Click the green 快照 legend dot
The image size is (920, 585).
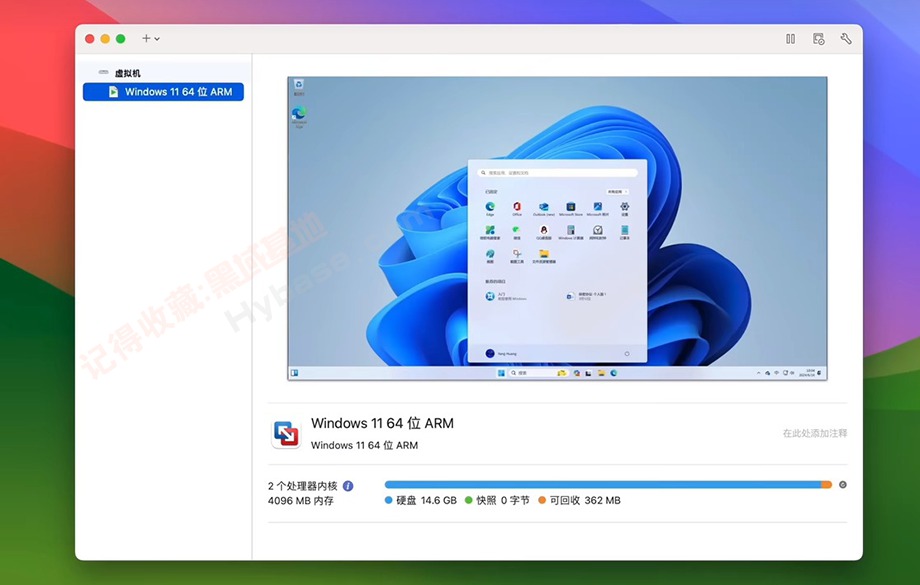(x=468, y=500)
